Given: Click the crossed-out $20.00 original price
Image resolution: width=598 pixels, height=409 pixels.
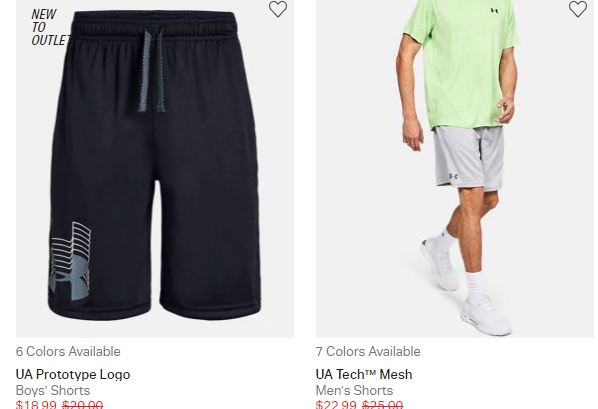Looking at the screenshot, I should click(x=82, y=404).
